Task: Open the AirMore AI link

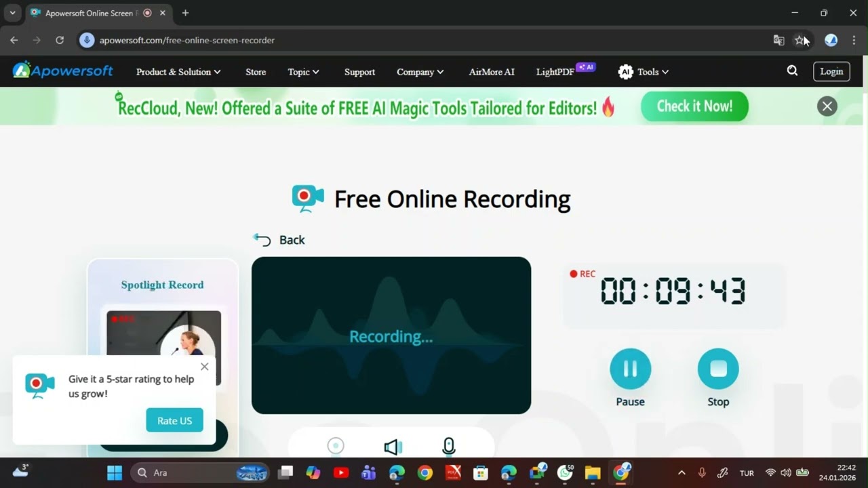Action: 492,72
